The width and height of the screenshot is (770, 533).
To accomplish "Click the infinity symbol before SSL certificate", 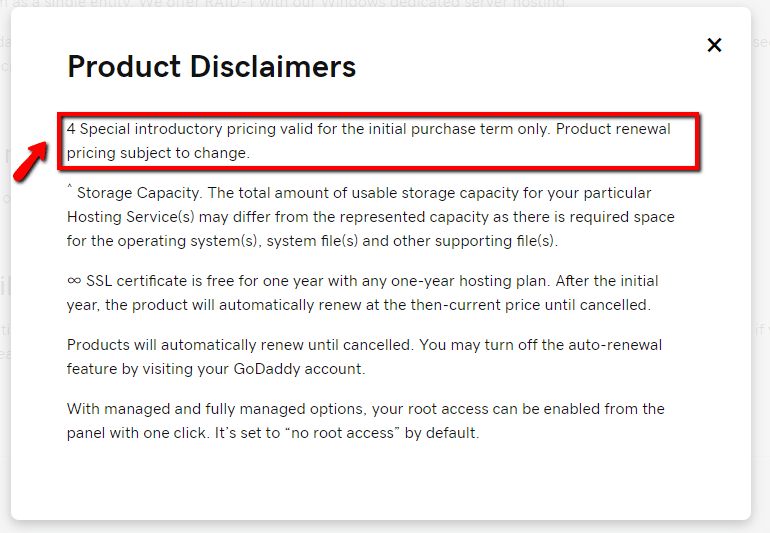I will (x=76, y=281).
